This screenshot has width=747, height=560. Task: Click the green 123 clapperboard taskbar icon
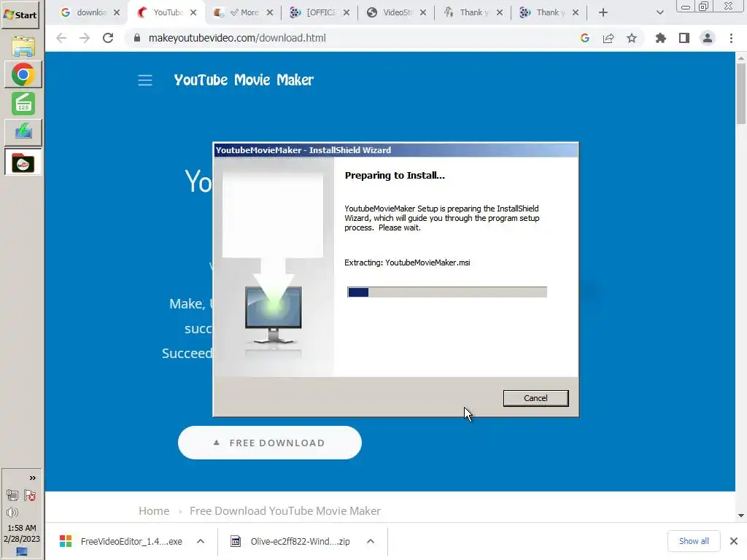[x=23, y=104]
